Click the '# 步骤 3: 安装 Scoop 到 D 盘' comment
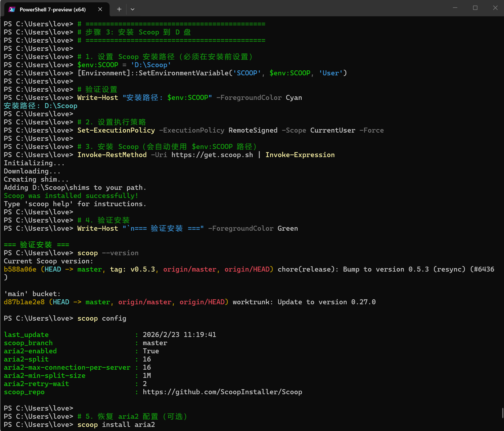The height and width of the screenshot is (431, 504). pos(134,32)
